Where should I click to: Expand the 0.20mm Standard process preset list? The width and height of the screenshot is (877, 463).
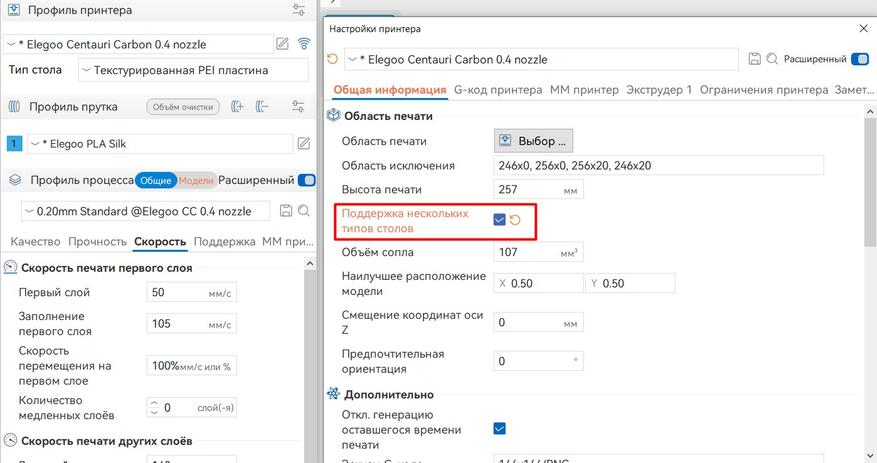(146, 211)
